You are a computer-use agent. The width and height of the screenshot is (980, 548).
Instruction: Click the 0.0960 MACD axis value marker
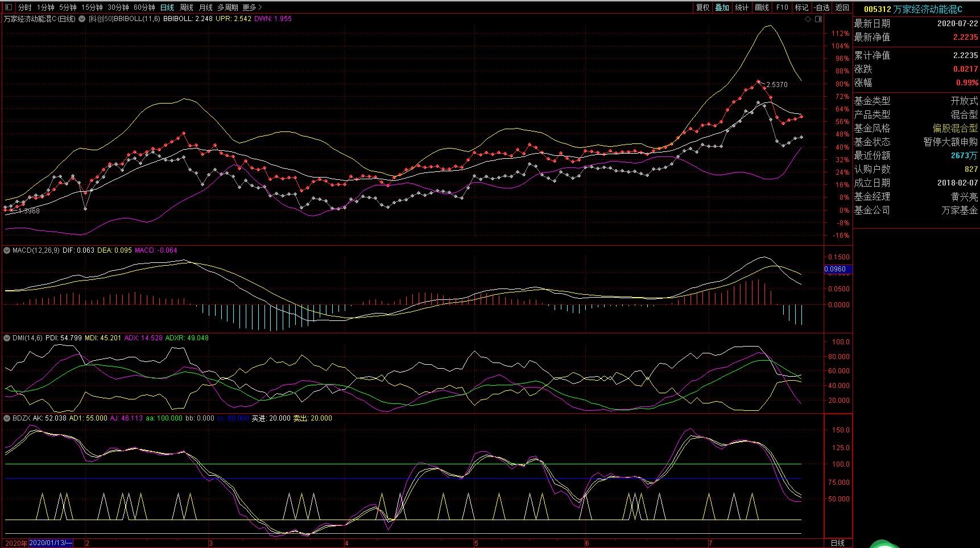pyautogui.click(x=838, y=269)
